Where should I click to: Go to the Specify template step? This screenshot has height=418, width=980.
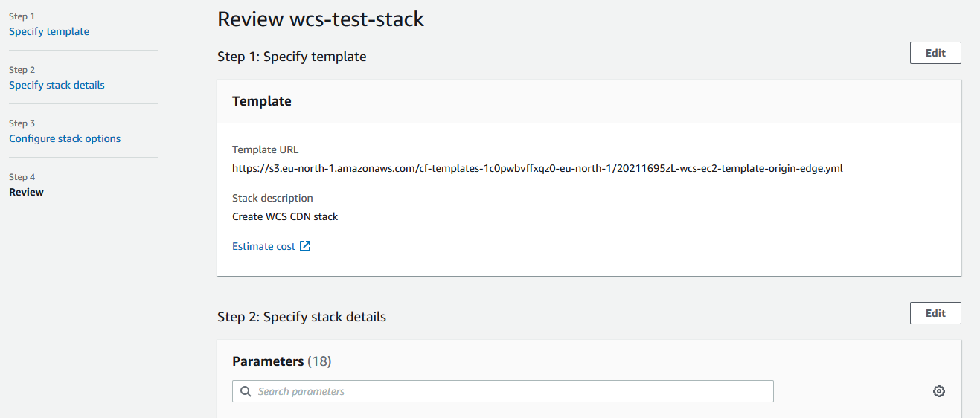click(x=49, y=31)
